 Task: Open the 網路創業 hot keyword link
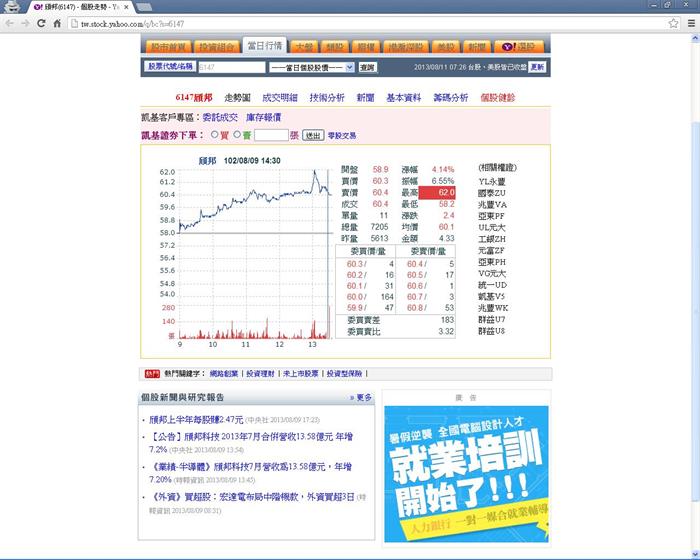[224, 374]
